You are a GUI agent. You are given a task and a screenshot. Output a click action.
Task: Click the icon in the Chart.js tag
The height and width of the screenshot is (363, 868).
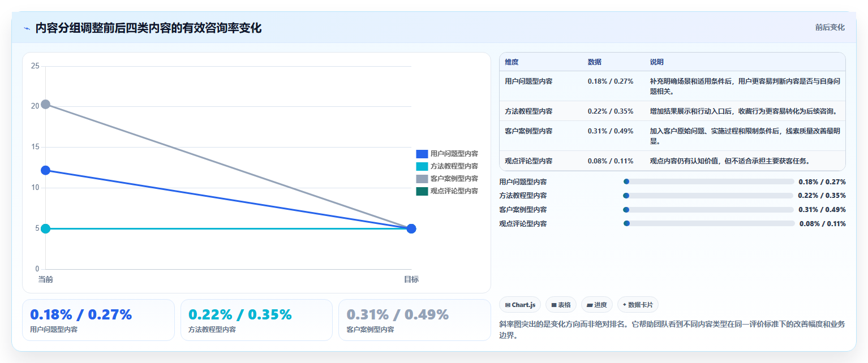click(508, 305)
